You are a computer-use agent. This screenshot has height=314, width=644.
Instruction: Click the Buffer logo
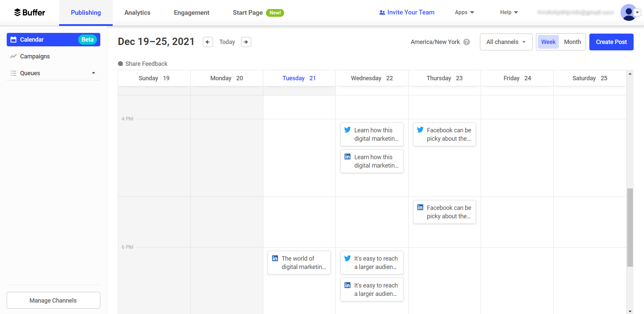click(x=30, y=12)
